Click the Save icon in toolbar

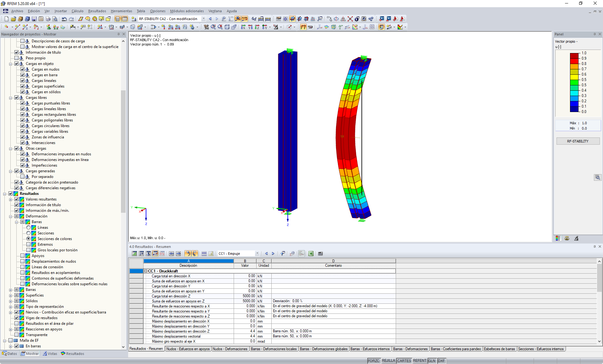click(34, 19)
